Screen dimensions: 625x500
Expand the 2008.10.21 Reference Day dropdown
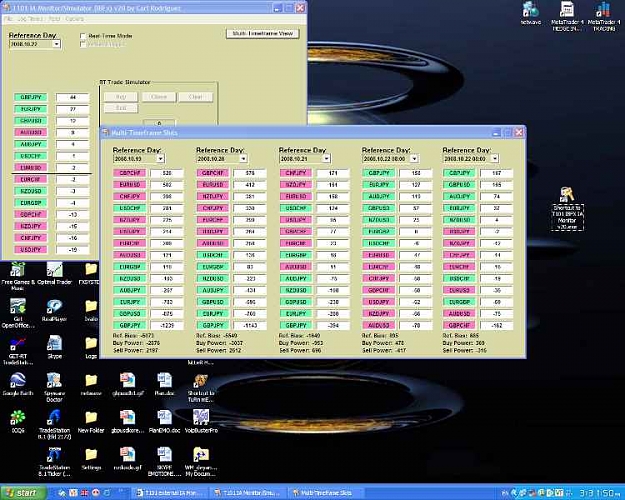tap(326, 159)
